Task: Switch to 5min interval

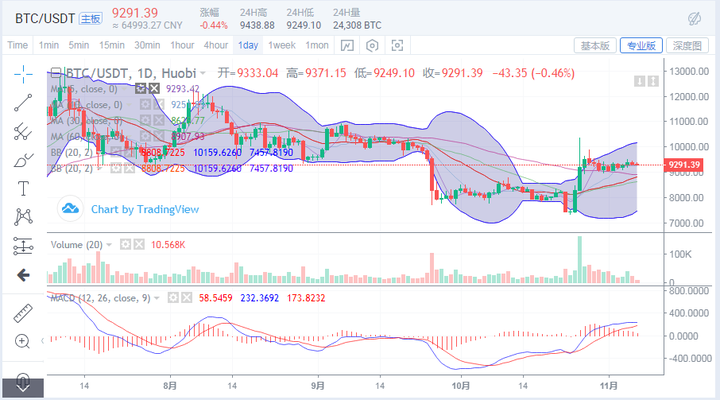Action: click(x=79, y=45)
